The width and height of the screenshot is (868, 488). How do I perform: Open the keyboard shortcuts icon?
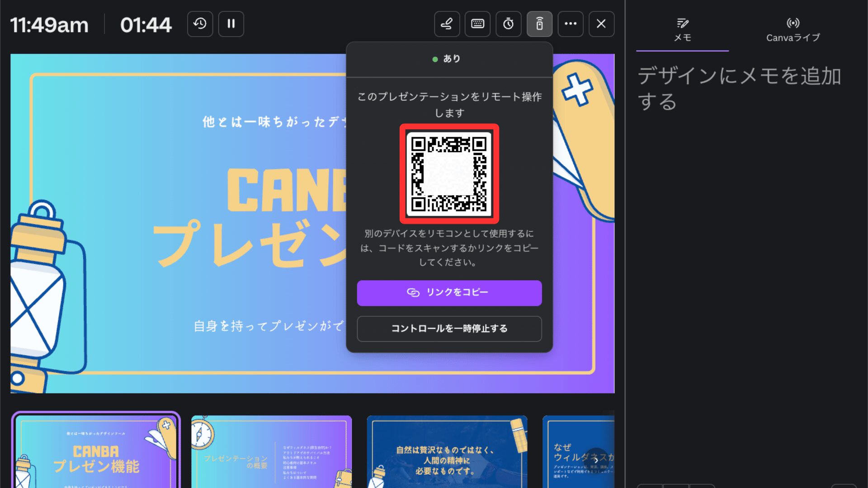tap(477, 24)
